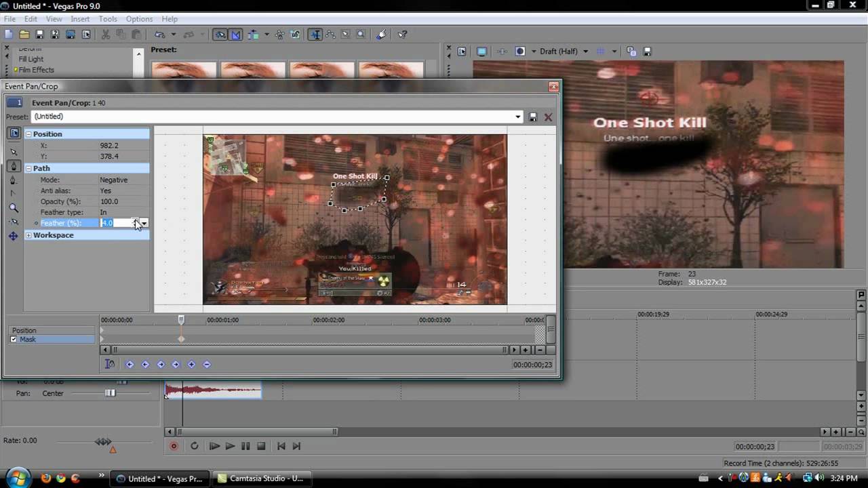Zoom out the keyframe timeline with minus button
The width and height of the screenshot is (868, 488).
point(539,350)
